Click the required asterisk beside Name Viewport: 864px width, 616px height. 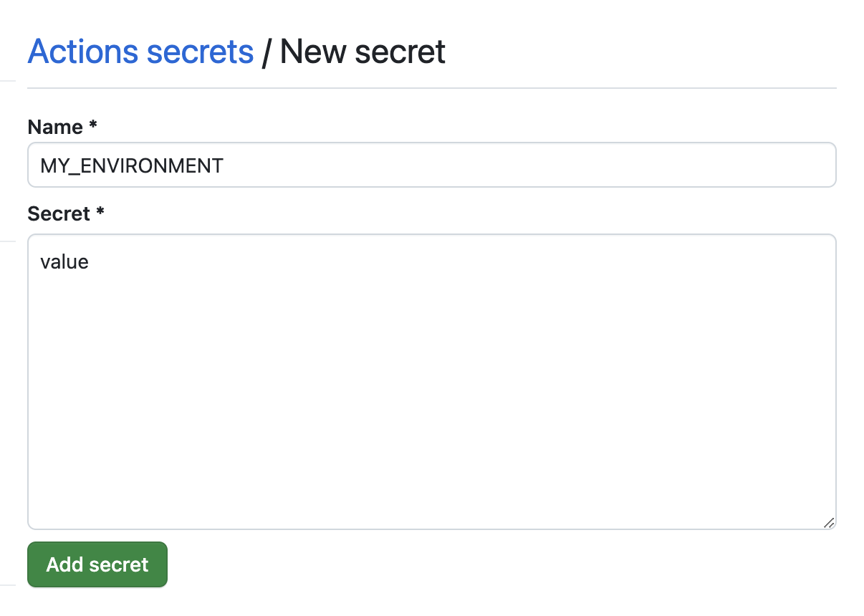[93, 127]
